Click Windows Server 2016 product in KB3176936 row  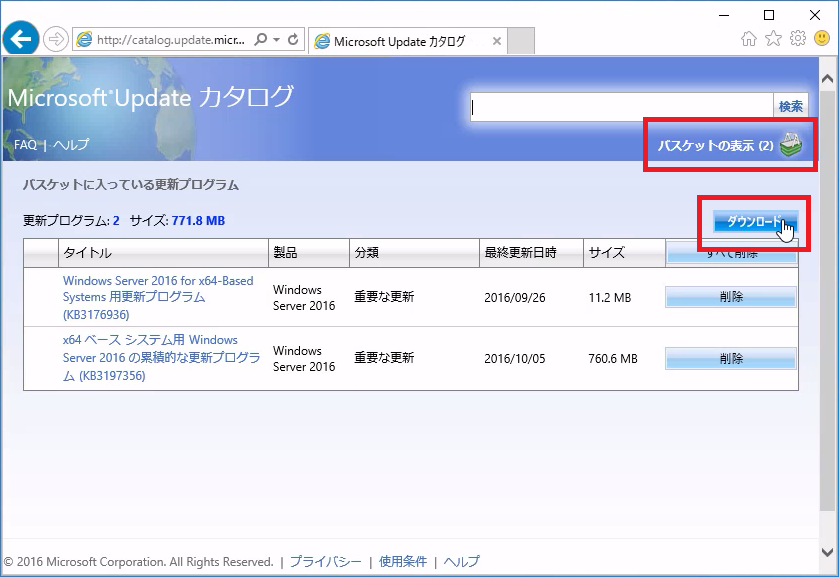pos(304,298)
